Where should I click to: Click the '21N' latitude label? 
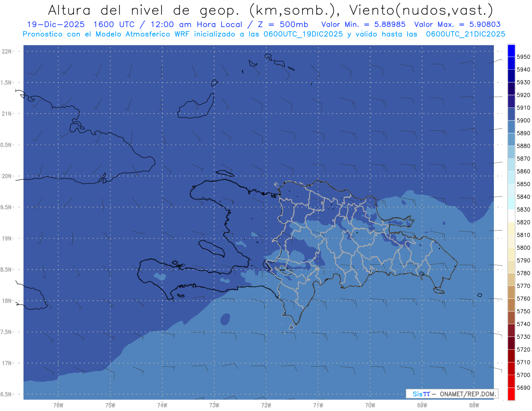click(x=8, y=114)
